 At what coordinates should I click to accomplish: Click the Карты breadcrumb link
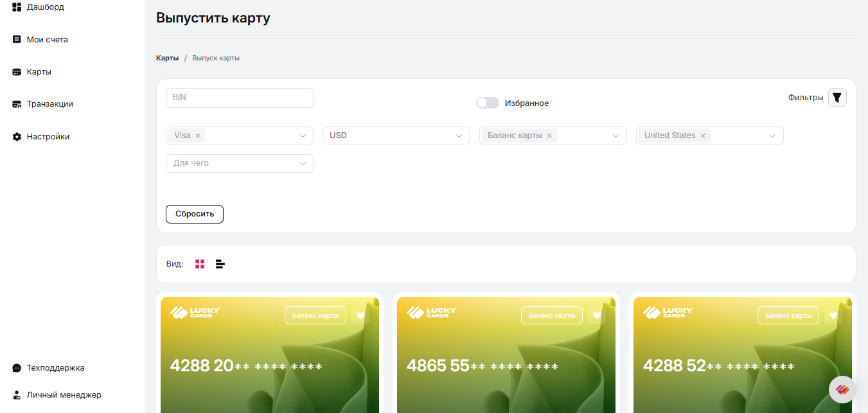coord(167,58)
